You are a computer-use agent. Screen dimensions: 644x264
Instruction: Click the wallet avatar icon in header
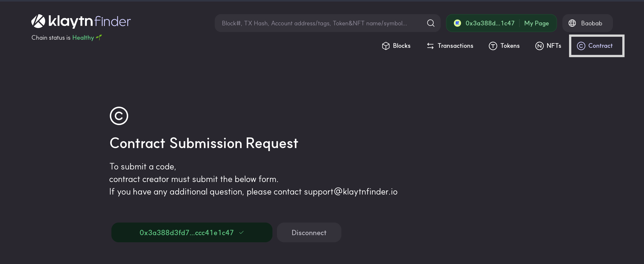tap(457, 23)
